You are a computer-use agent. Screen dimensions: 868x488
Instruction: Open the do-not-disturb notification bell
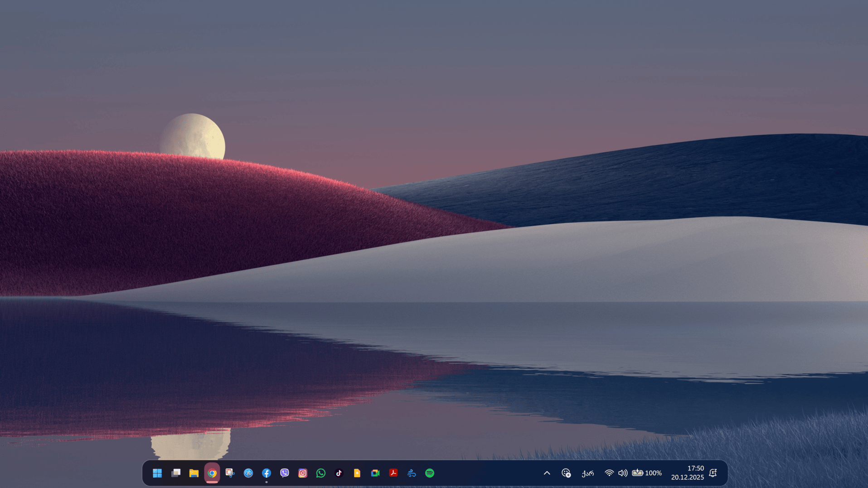(713, 473)
